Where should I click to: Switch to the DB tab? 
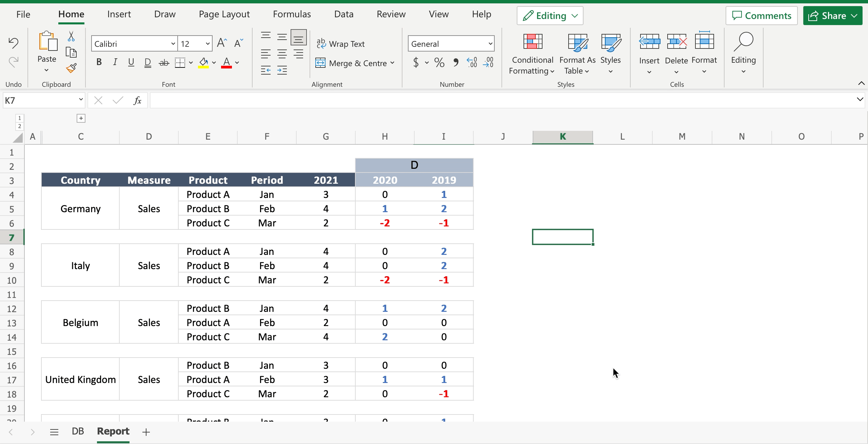78,431
